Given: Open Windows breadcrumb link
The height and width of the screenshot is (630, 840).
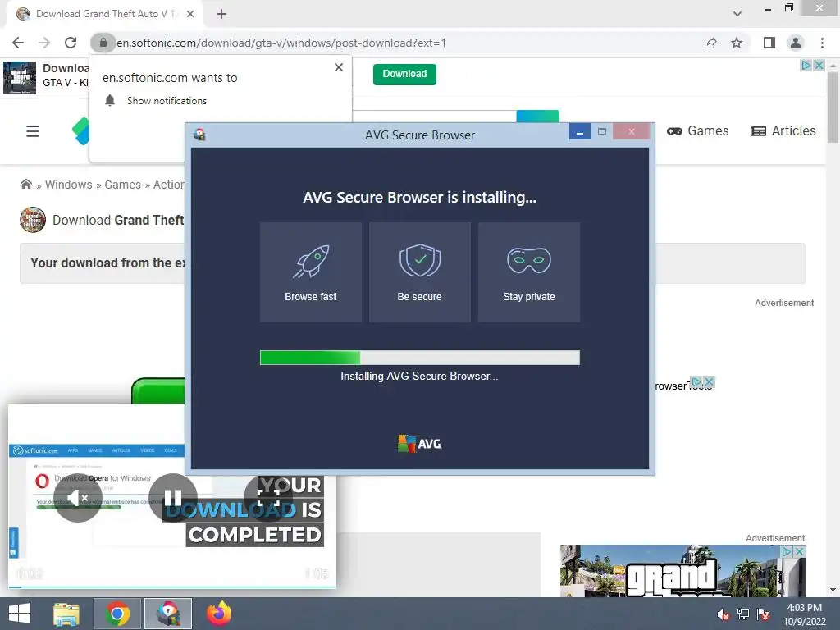Looking at the screenshot, I should pos(69,185).
